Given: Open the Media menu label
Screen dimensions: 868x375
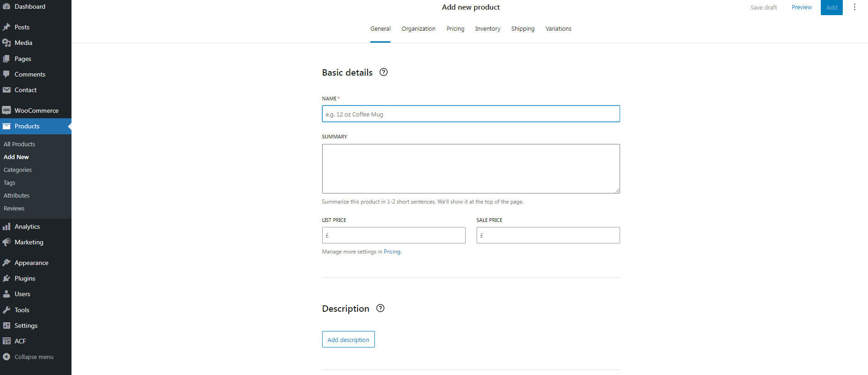Looking at the screenshot, I should point(23,43).
